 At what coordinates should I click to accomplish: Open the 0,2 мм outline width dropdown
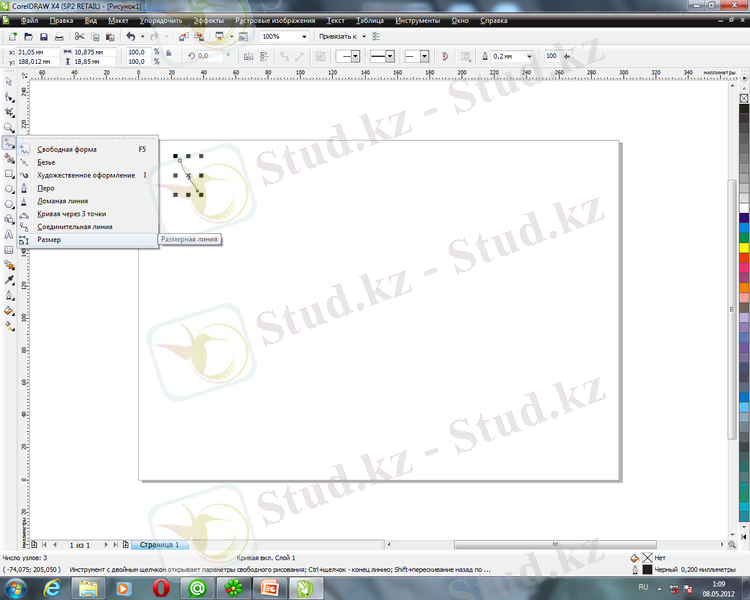point(529,56)
